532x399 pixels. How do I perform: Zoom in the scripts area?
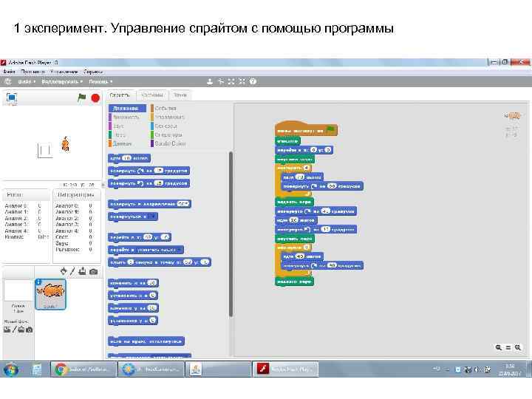(x=518, y=347)
